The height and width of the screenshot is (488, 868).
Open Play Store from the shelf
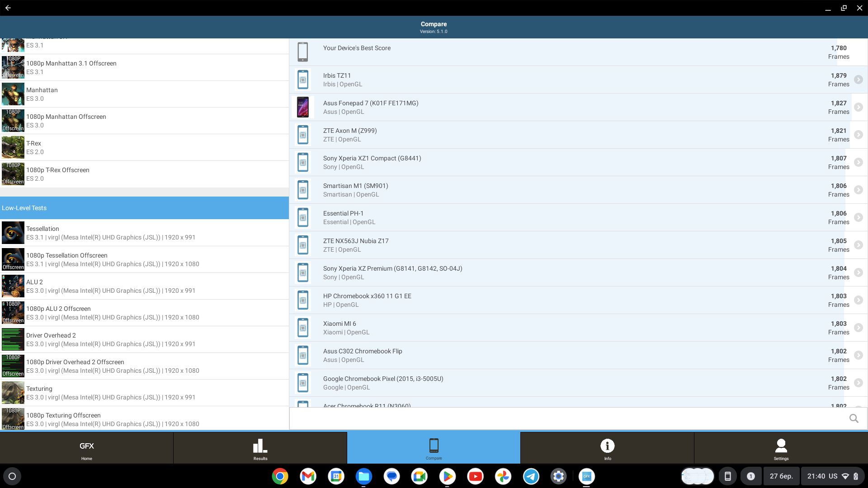click(x=447, y=476)
